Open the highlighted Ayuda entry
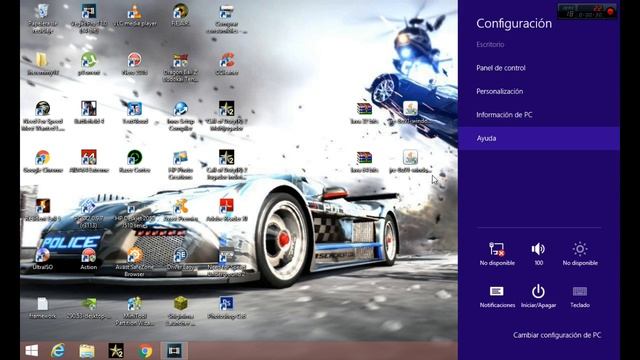Screen dimensions: 640x360 tap(539, 138)
